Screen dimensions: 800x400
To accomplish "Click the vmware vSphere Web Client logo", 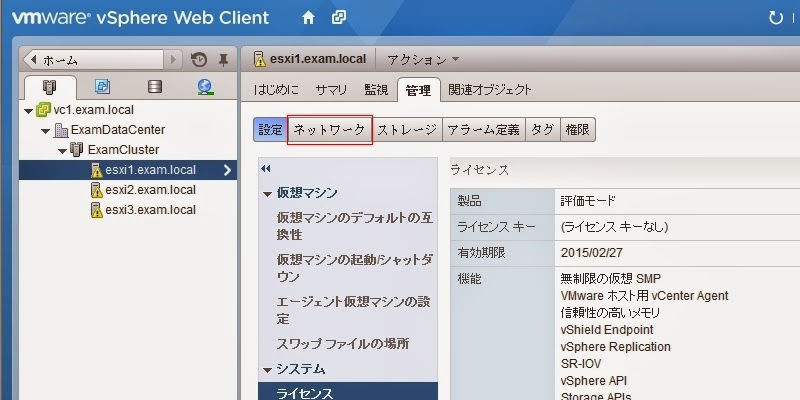I will point(140,18).
